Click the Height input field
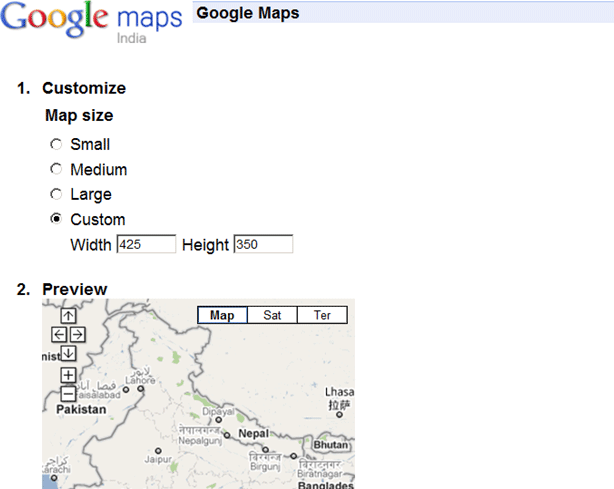Viewport: 614px width, 489px height. tap(263, 244)
